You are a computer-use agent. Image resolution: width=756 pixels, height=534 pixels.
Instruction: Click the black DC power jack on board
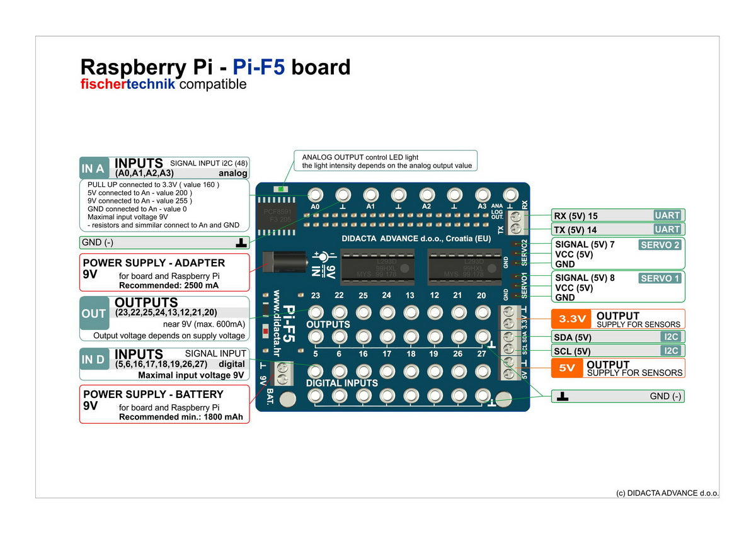(283, 261)
